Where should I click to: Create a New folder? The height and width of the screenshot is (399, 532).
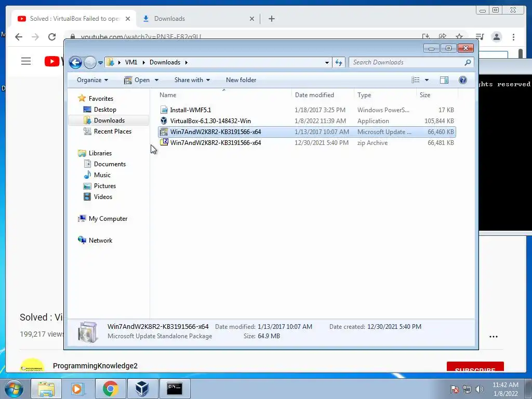[241, 80]
